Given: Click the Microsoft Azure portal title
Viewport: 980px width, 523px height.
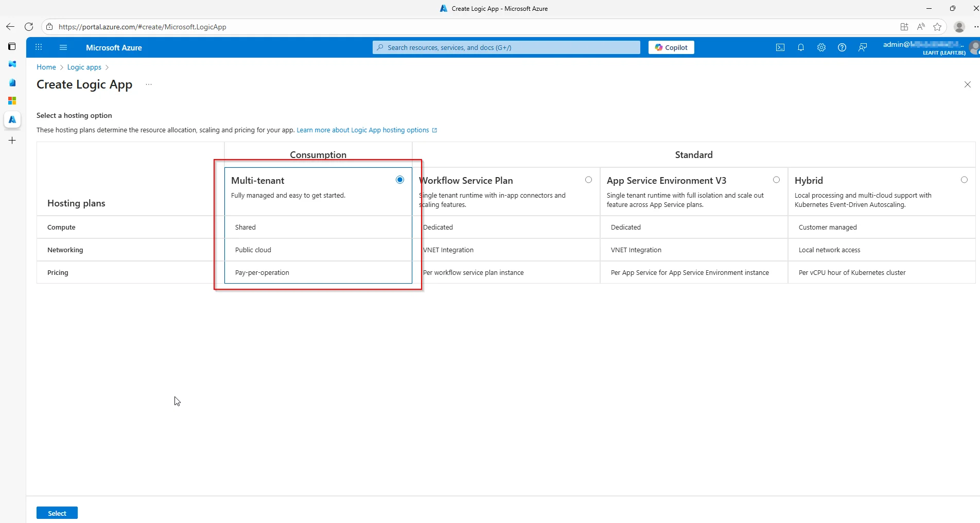Looking at the screenshot, I should tap(114, 47).
